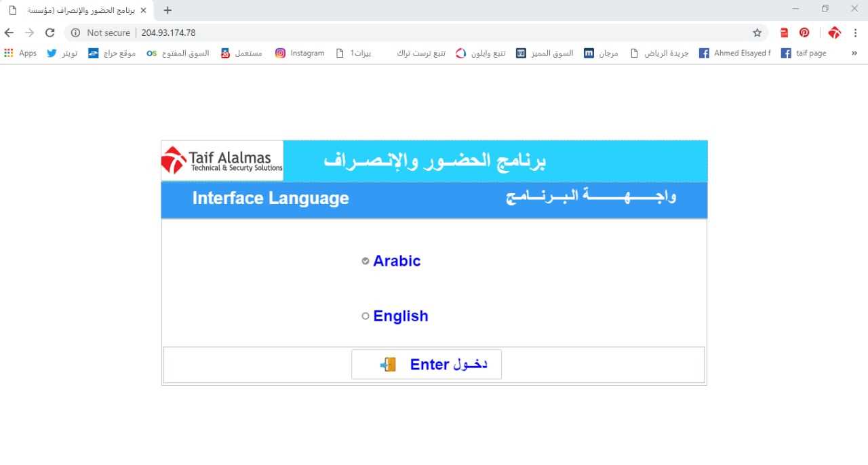
Task: Select the برنامج الحضور والإنصراف browser tab
Action: 77,10
